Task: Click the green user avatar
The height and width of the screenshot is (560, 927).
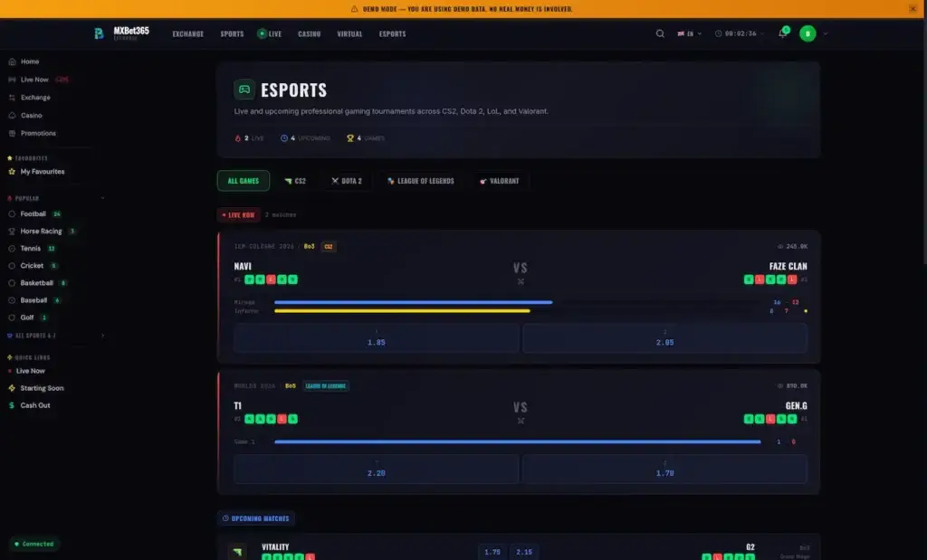Action: pyautogui.click(x=808, y=33)
